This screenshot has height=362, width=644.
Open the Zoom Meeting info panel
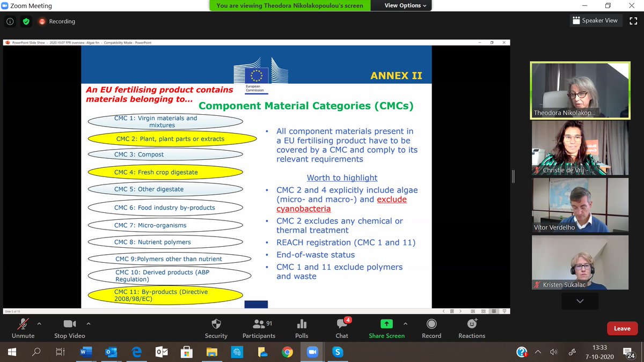click(x=10, y=21)
